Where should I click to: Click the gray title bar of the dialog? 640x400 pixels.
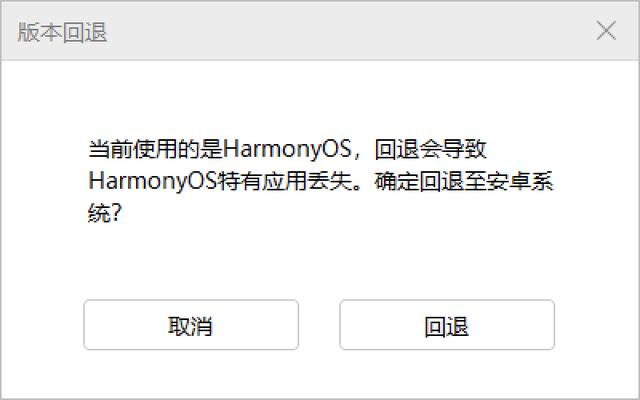click(x=320, y=31)
